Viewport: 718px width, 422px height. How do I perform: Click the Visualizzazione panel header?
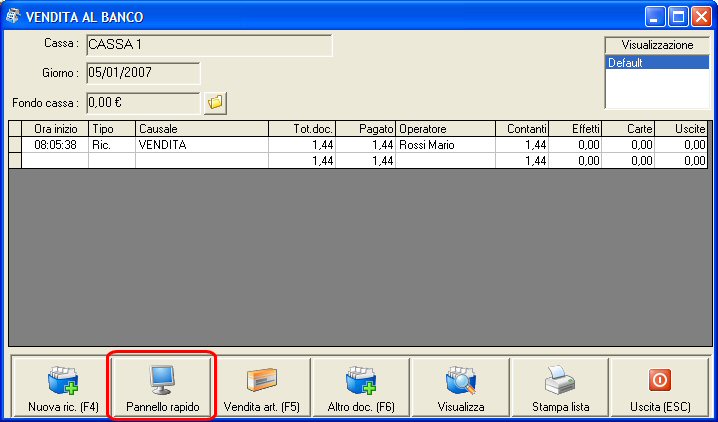tap(657, 45)
